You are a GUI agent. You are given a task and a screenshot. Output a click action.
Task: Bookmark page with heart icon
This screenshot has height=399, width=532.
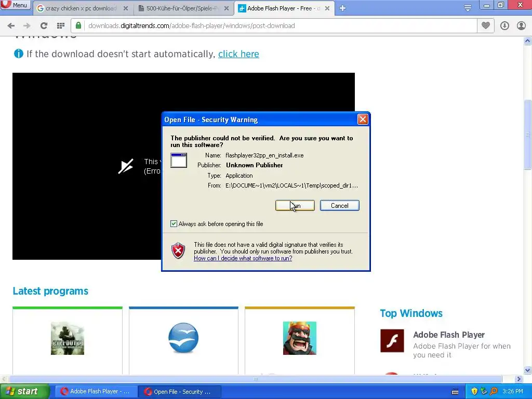486,25
